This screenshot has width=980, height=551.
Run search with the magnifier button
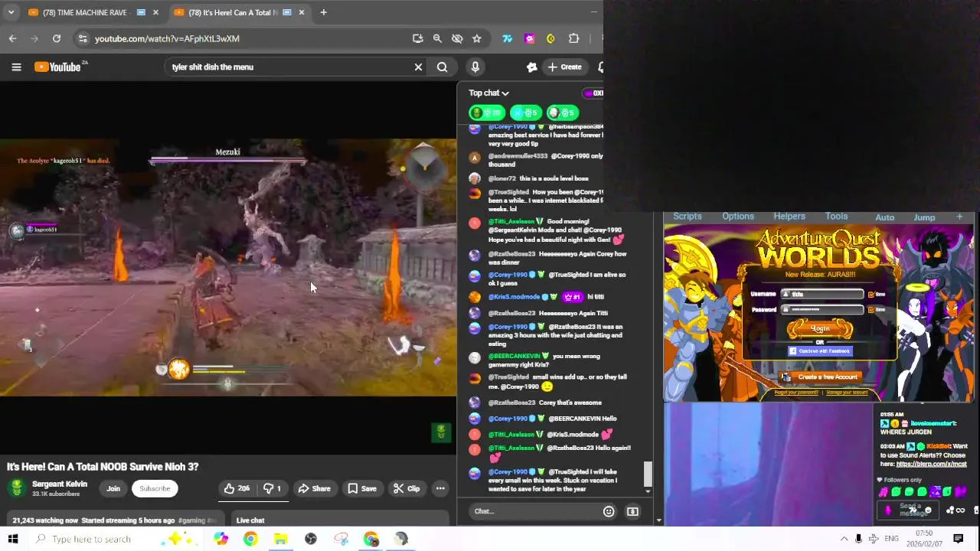(x=442, y=67)
